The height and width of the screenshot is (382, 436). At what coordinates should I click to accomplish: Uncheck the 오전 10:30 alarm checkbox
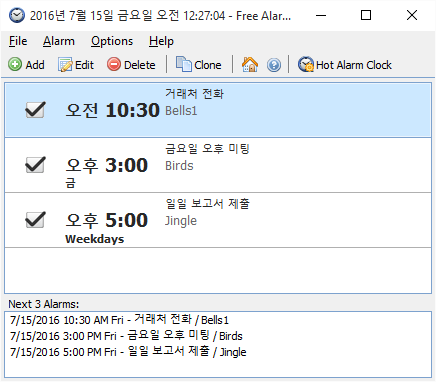click(x=35, y=110)
